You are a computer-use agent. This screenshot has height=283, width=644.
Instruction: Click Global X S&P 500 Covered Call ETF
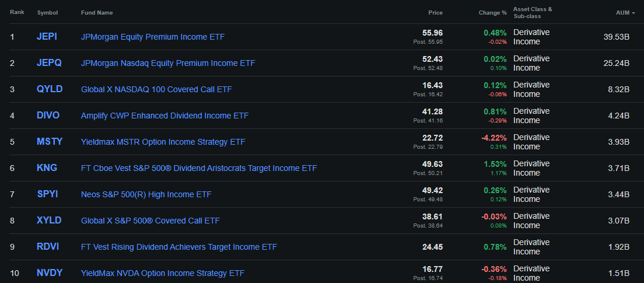coord(150,221)
